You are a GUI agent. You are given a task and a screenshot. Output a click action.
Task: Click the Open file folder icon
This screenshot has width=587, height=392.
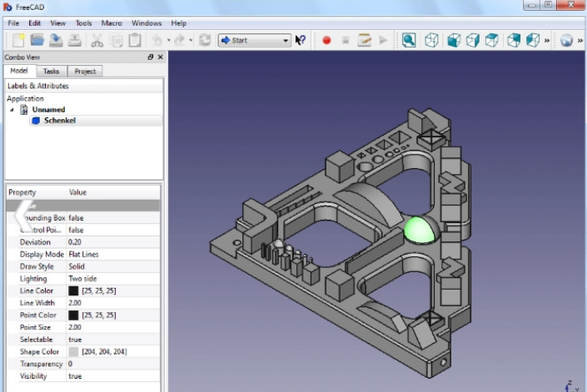[37, 40]
